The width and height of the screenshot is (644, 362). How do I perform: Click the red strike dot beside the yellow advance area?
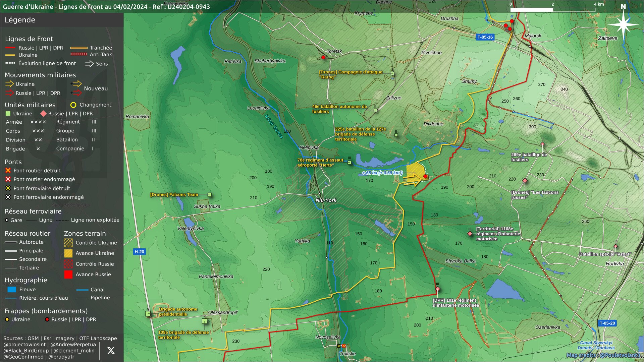point(425,176)
